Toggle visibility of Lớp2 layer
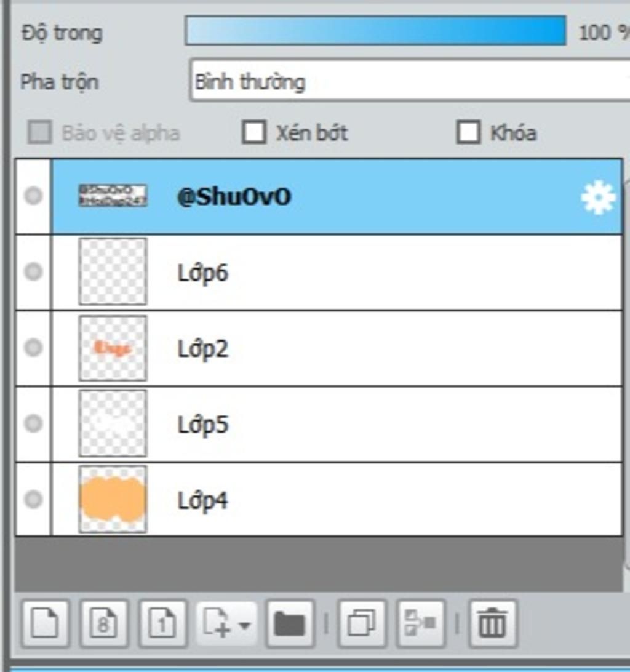 click(x=33, y=348)
